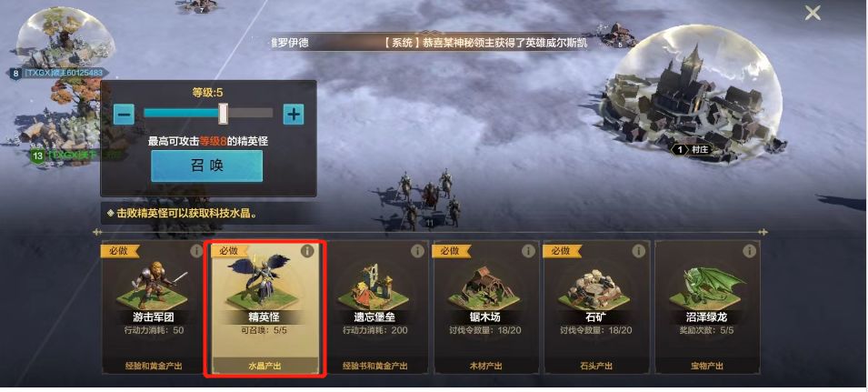Image resolution: width=868 pixels, height=392 pixels.
Task: Click the system announcement banner
Action: [x=428, y=42]
